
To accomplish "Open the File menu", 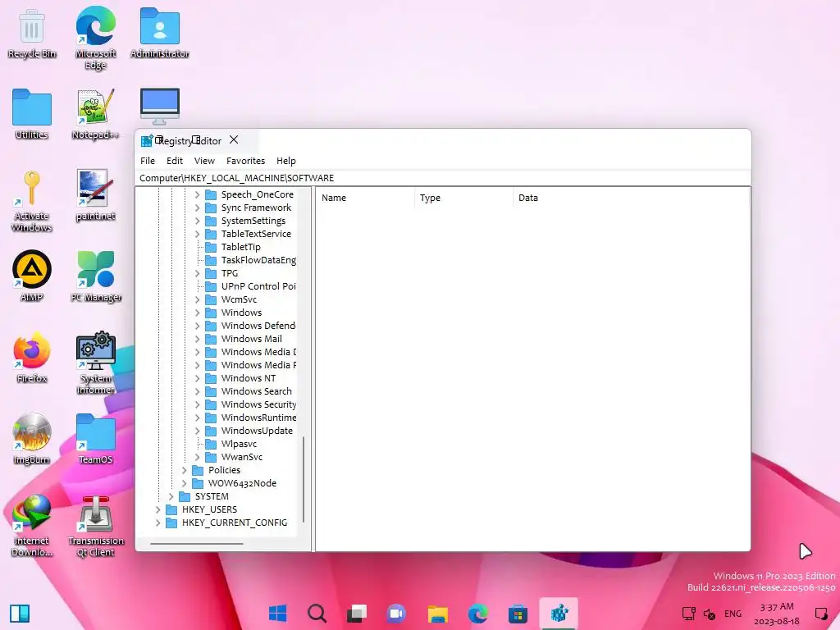I will pyautogui.click(x=148, y=161).
